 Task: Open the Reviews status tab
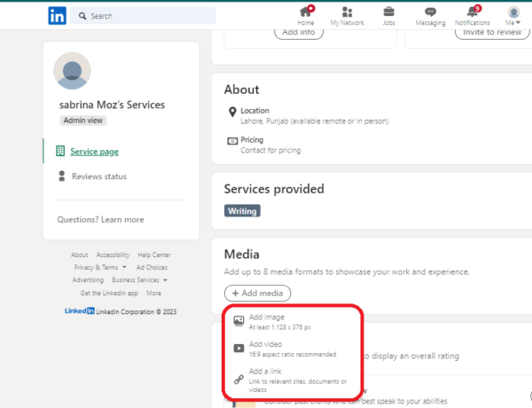[x=99, y=177]
